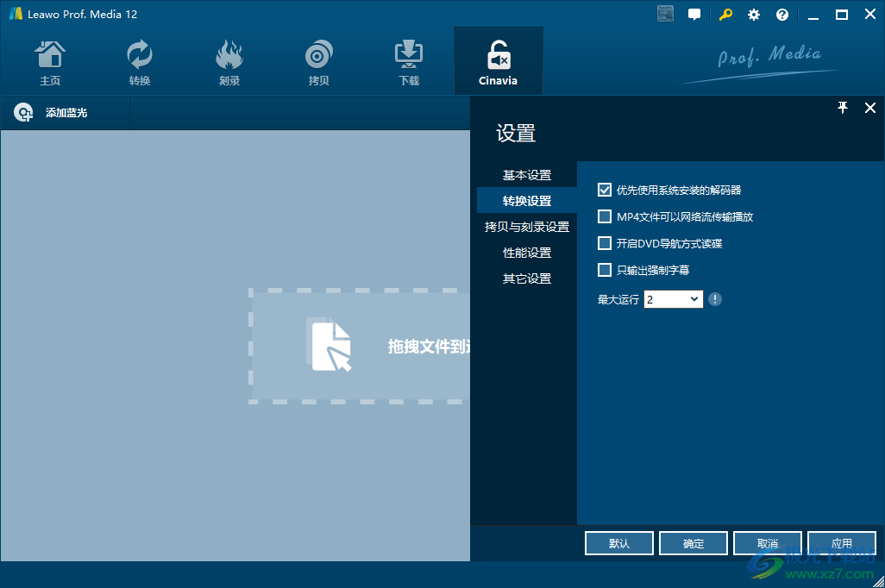Click the 取消 cancel button

tap(768, 543)
